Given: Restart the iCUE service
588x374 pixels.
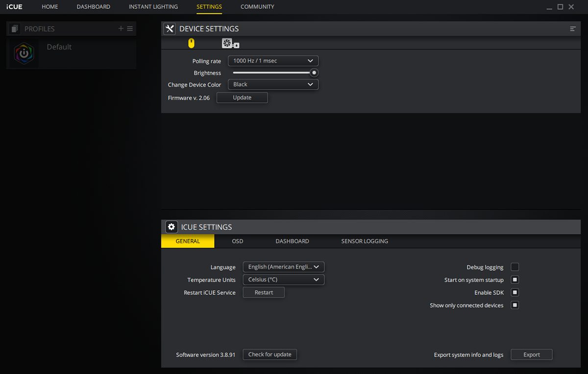Looking at the screenshot, I should click(x=264, y=292).
